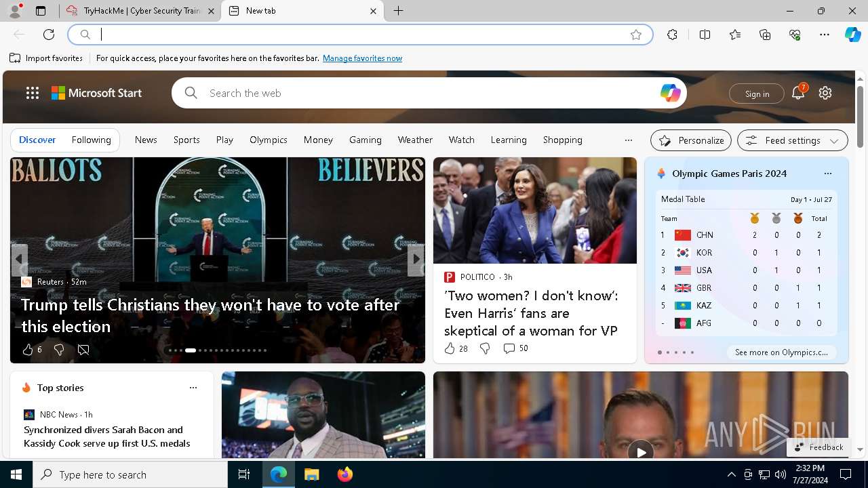The image size is (868, 488).
Task: Open See more on Olympics link
Action: (781, 352)
